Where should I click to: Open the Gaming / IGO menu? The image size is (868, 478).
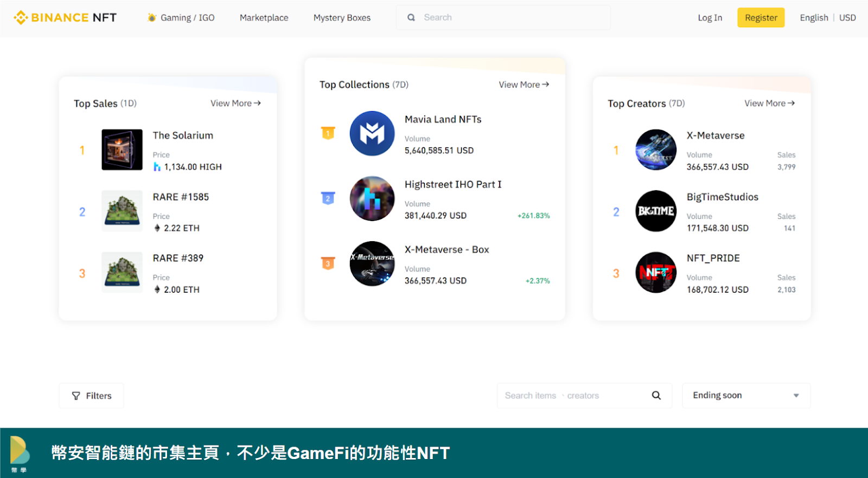(x=188, y=18)
